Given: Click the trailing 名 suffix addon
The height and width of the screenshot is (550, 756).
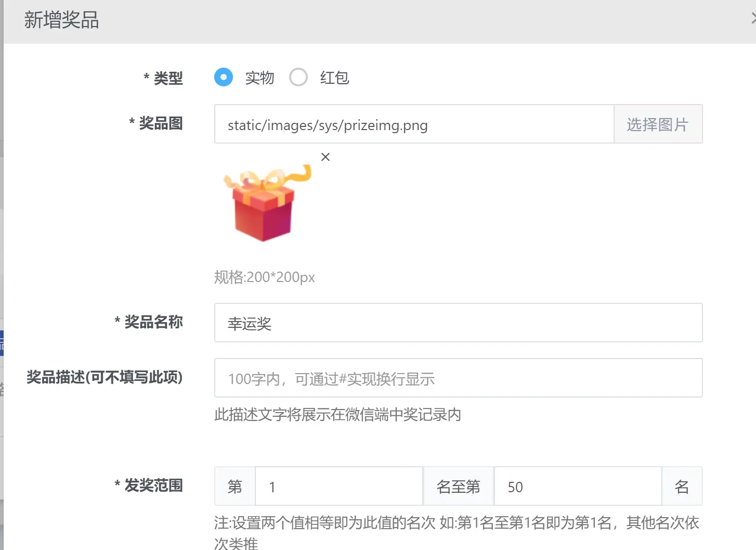Looking at the screenshot, I should point(682,487).
